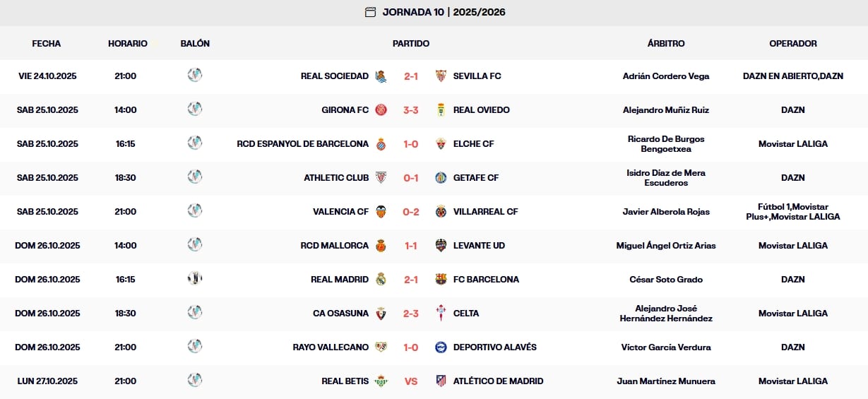
Task: Click the match ball icon for Real Madrid row
Action: 195,278
